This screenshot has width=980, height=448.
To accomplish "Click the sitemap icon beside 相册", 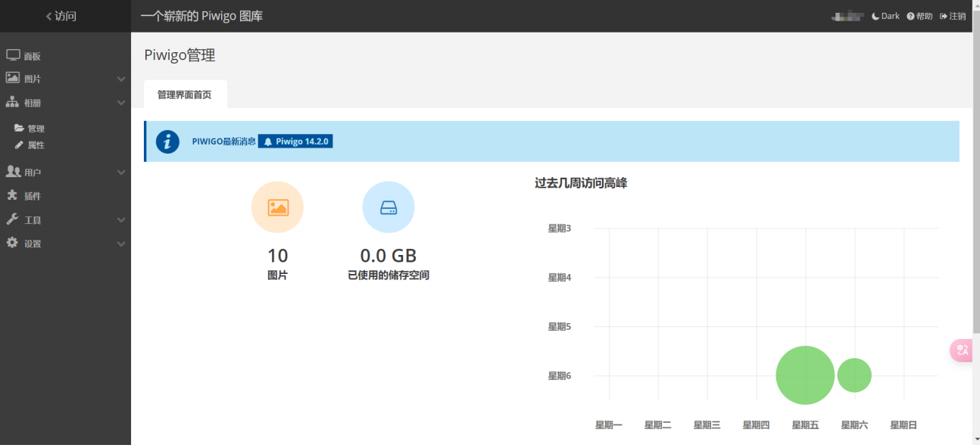I will pyautogui.click(x=13, y=102).
